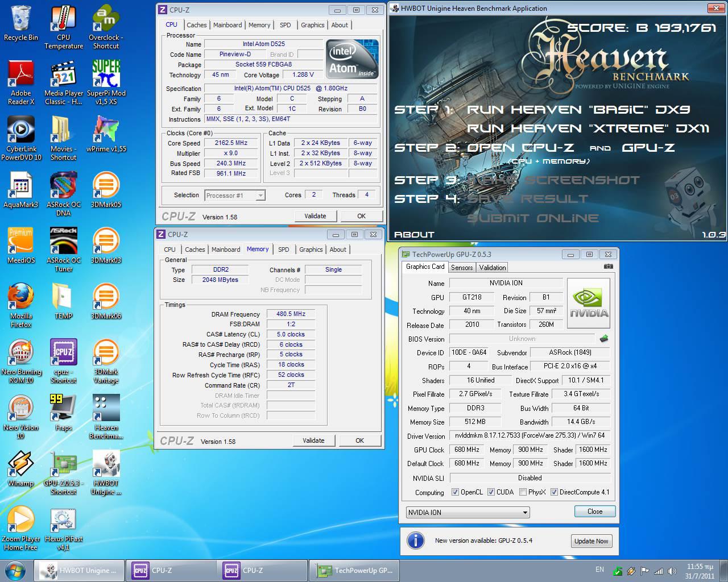Open SPD tab in bottom CPU-Z window

click(283, 250)
